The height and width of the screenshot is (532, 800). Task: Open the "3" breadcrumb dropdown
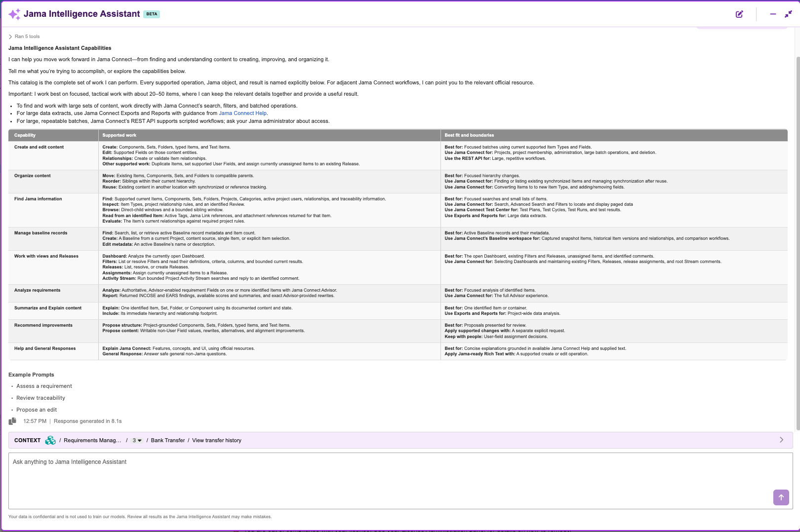coord(137,440)
